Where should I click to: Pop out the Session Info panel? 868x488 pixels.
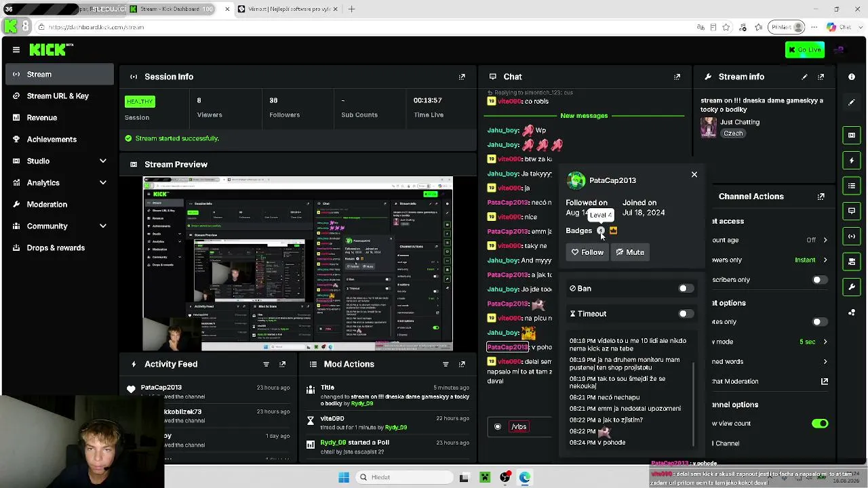(462, 77)
